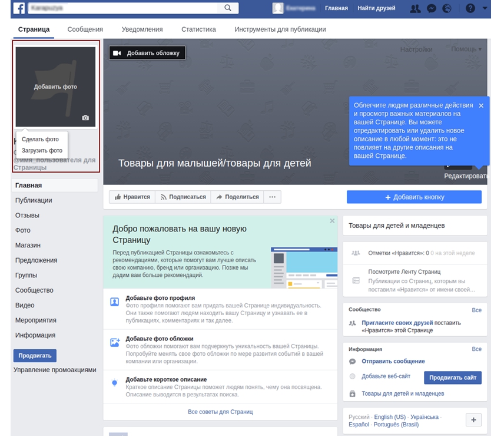Expand the Помощь dropdown

point(466,49)
